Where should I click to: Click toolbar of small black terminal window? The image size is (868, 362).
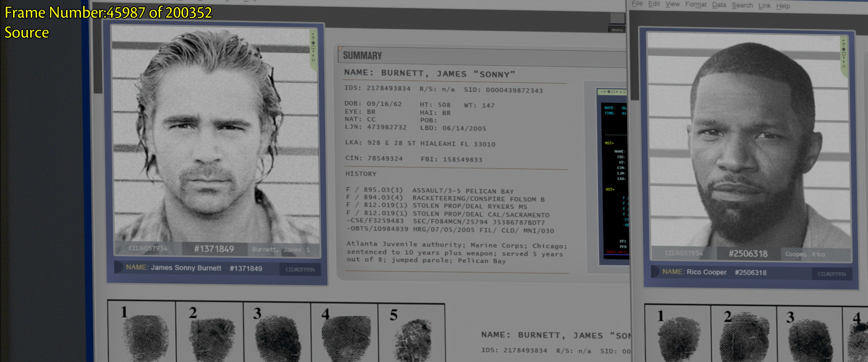click(x=613, y=92)
